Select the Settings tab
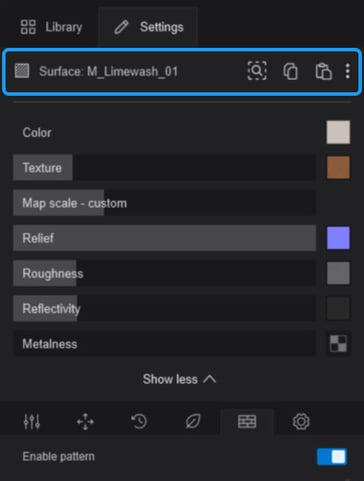364x481 pixels. (149, 27)
